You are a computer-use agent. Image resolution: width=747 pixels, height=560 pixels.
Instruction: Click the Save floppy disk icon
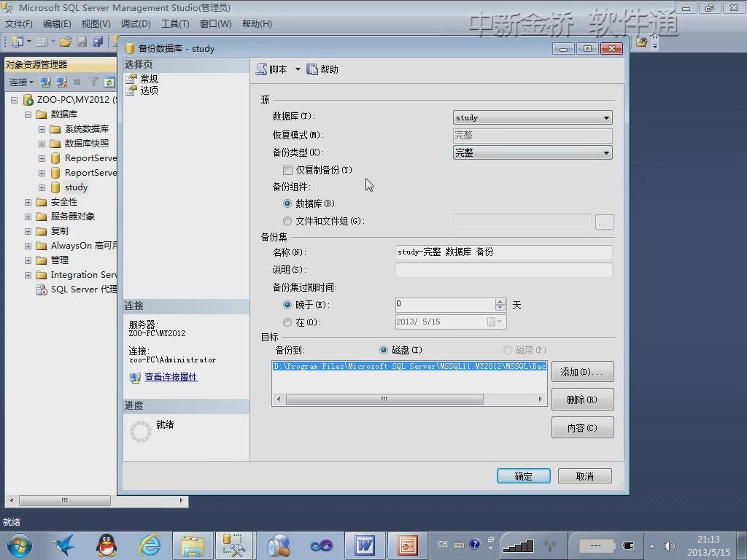click(82, 42)
